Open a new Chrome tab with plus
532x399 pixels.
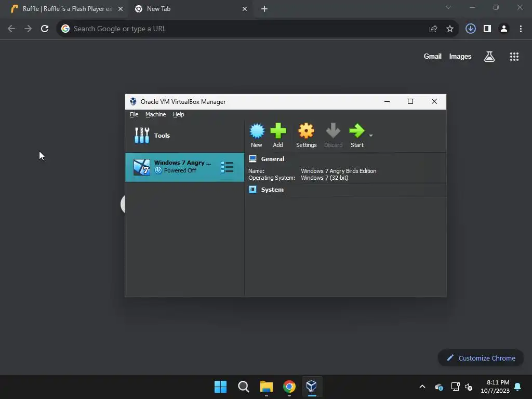point(264,9)
